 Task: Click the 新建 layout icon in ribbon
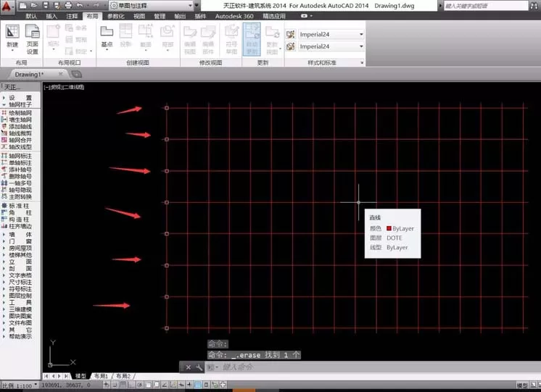click(x=12, y=37)
